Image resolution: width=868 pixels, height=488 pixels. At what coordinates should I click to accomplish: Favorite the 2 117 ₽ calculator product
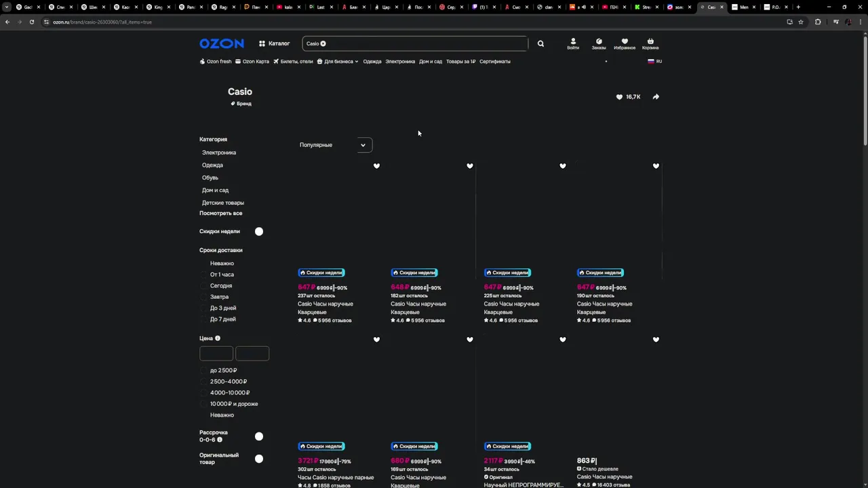click(563, 340)
